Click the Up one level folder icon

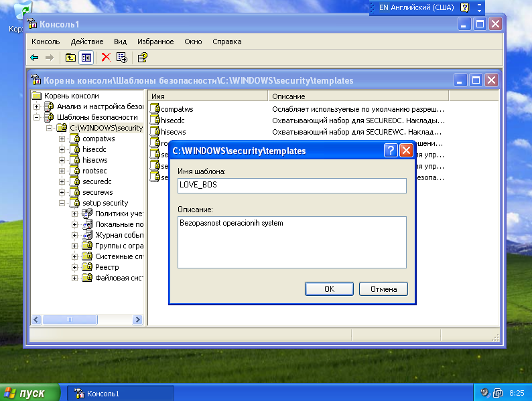coord(70,58)
